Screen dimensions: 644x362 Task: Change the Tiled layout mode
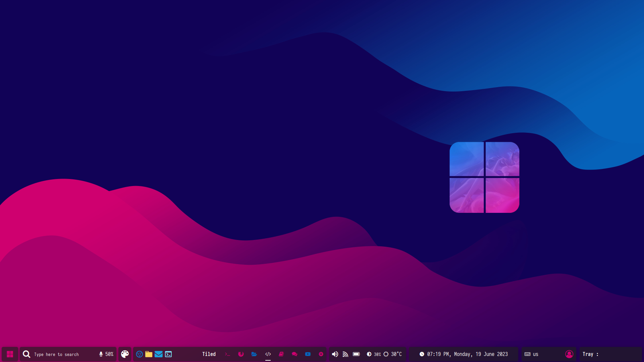pyautogui.click(x=209, y=354)
